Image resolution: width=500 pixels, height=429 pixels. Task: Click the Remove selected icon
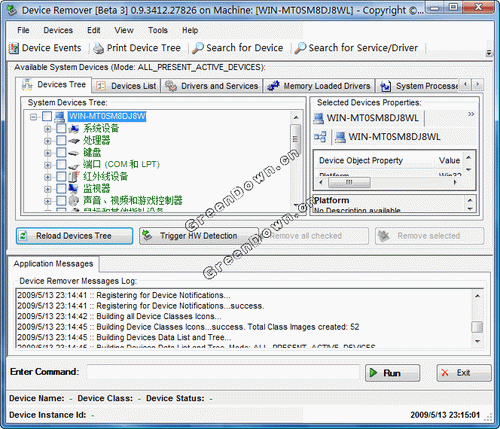(x=384, y=236)
